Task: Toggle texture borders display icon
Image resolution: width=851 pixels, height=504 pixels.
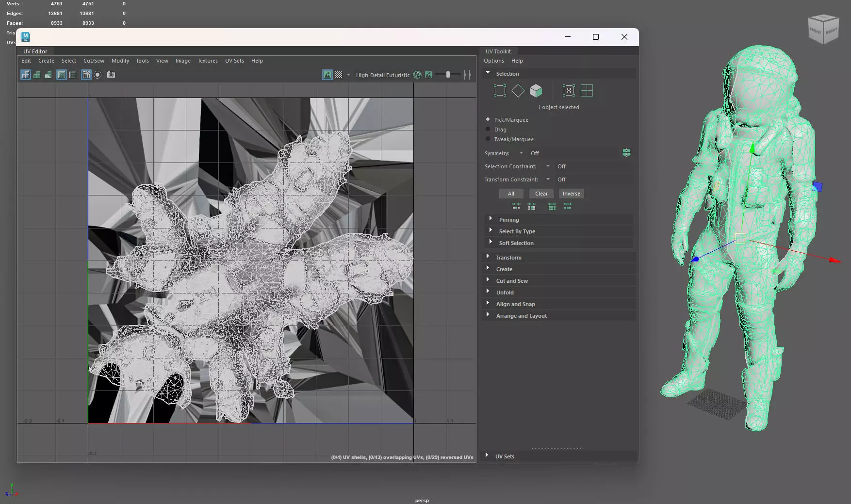Action: [x=62, y=75]
